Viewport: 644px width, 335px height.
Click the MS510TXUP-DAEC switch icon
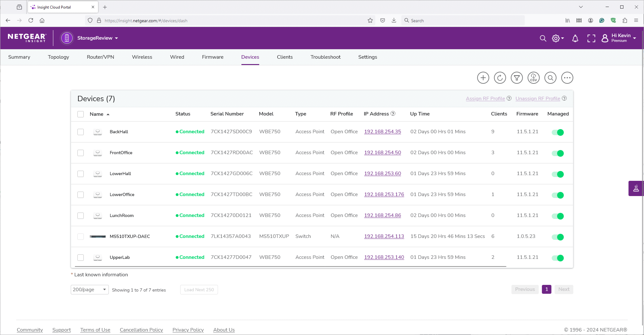point(98,236)
